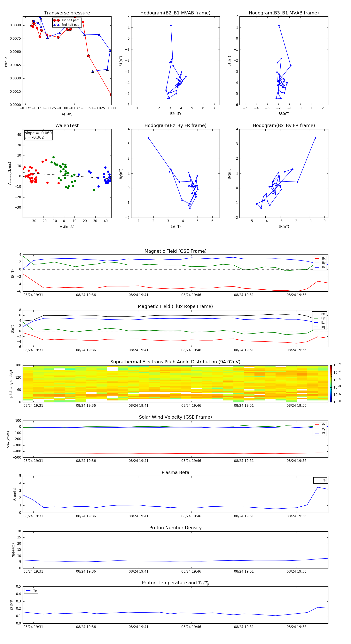Viewport: 351px width, 644px height.
Task: Select the Bx' legend entry in Flux Rope plot
Action: [x=320, y=314]
